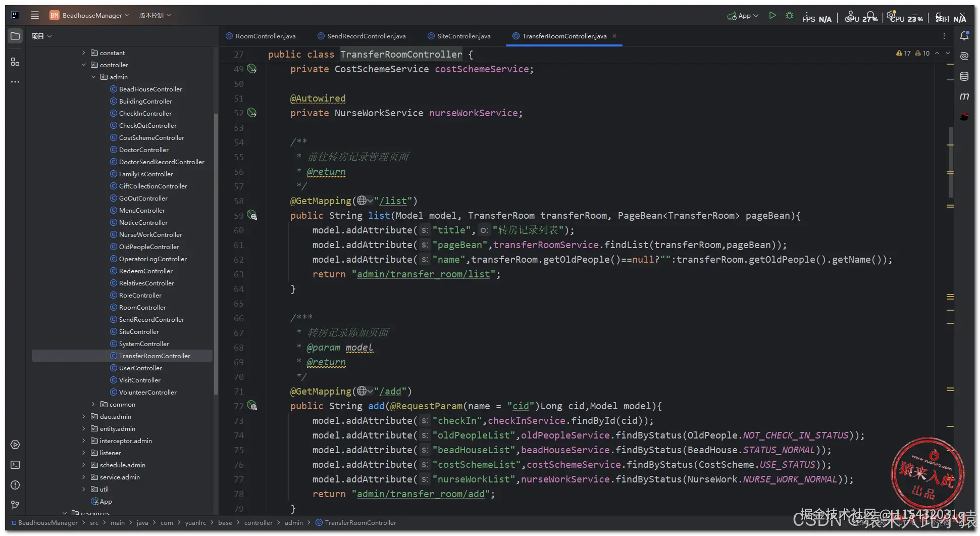Viewport: 980px width, 536px height.
Task: Click the TransferRoomController class name on line 27
Action: click(401, 54)
